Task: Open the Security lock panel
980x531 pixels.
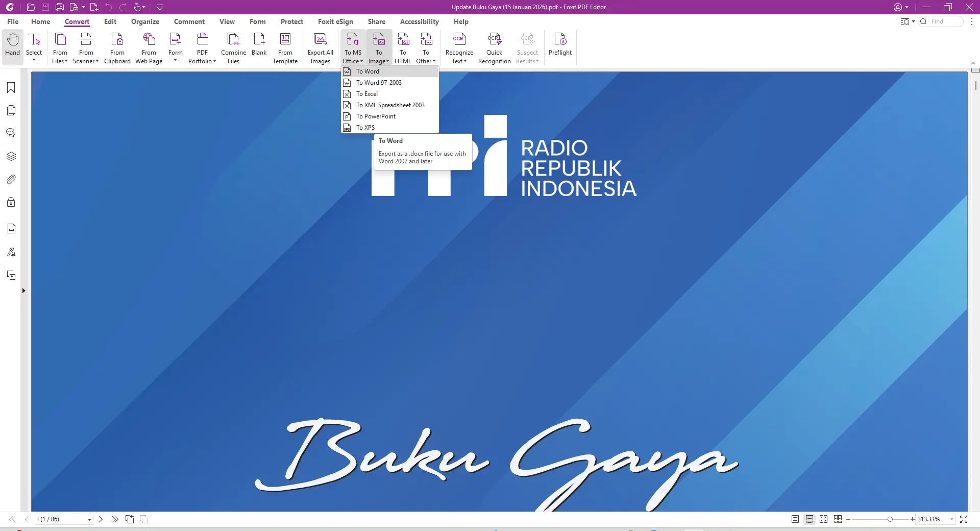Action: [x=11, y=202]
